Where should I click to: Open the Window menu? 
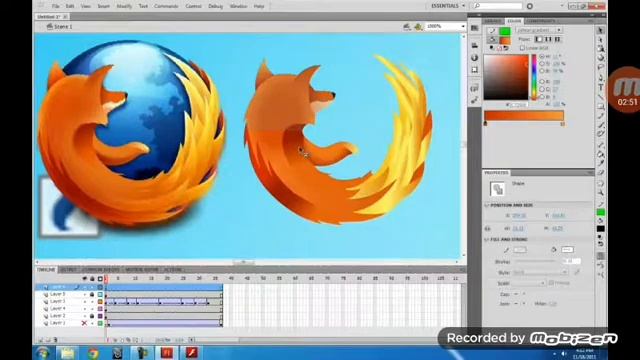click(x=238, y=6)
